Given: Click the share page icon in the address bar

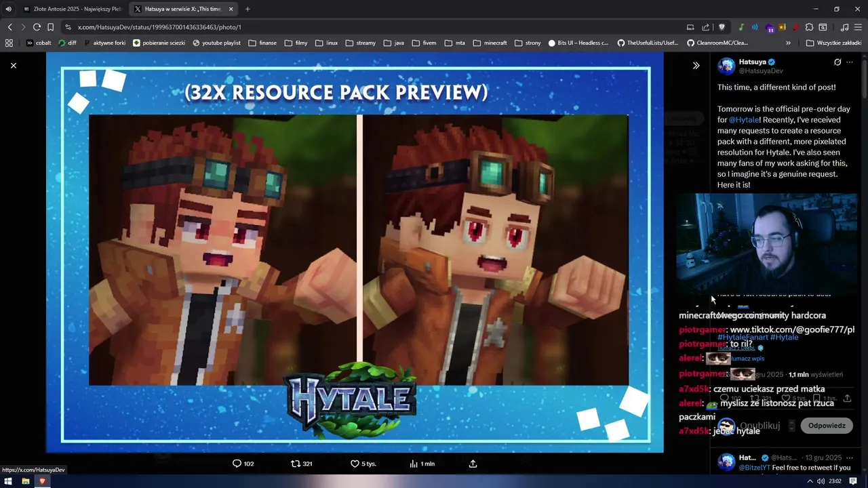Looking at the screenshot, I should coord(706,27).
